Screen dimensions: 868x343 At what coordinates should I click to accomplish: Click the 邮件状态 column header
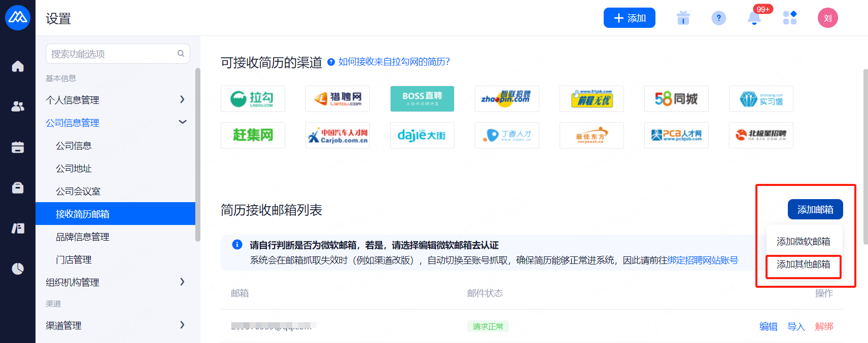[485, 293]
